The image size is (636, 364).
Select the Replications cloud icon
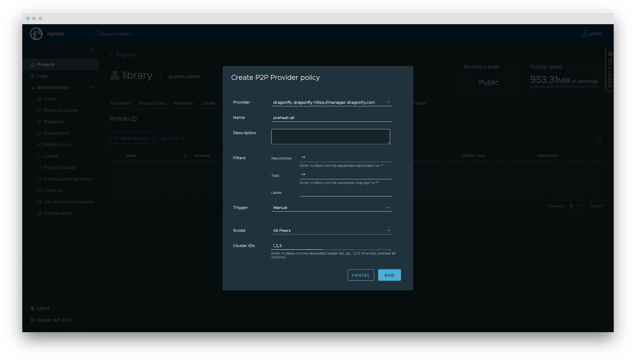click(39, 133)
